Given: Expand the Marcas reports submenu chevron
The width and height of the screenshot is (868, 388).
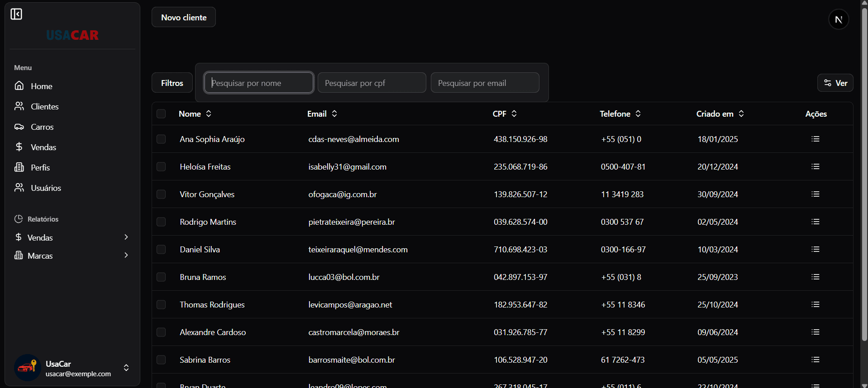Looking at the screenshot, I should 126,256.
